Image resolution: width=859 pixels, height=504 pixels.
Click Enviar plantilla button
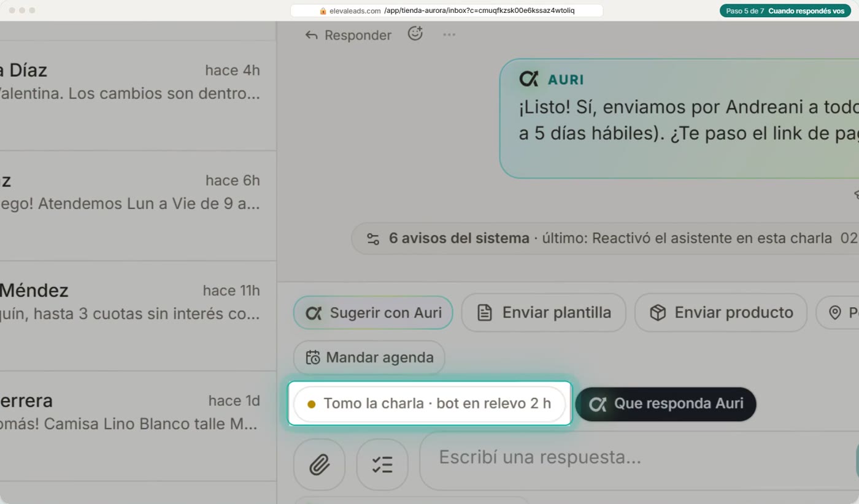[x=544, y=313]
